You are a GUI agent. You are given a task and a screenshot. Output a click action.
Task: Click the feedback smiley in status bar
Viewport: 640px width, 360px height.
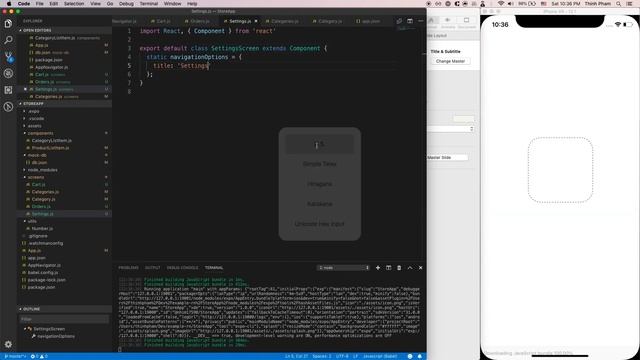tap(410, 356)
